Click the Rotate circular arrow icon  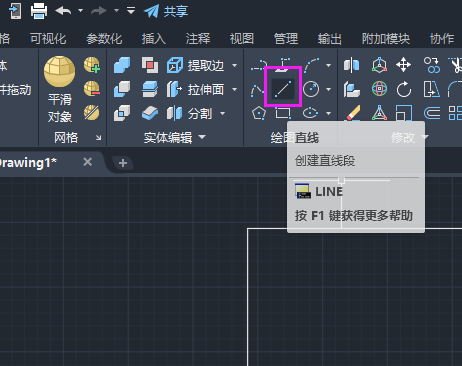pyautogui.click(x=404, y=89)
